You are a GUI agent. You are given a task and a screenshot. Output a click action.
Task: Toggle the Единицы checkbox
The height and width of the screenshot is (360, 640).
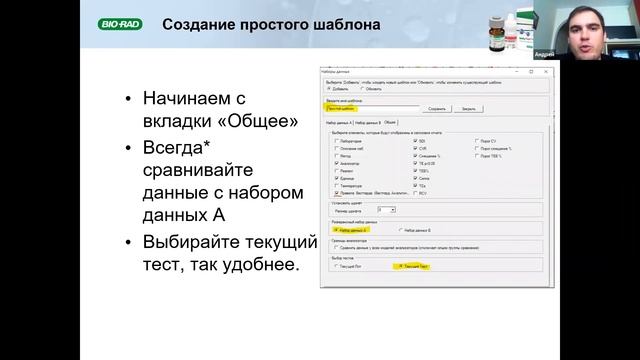[337, 178]
